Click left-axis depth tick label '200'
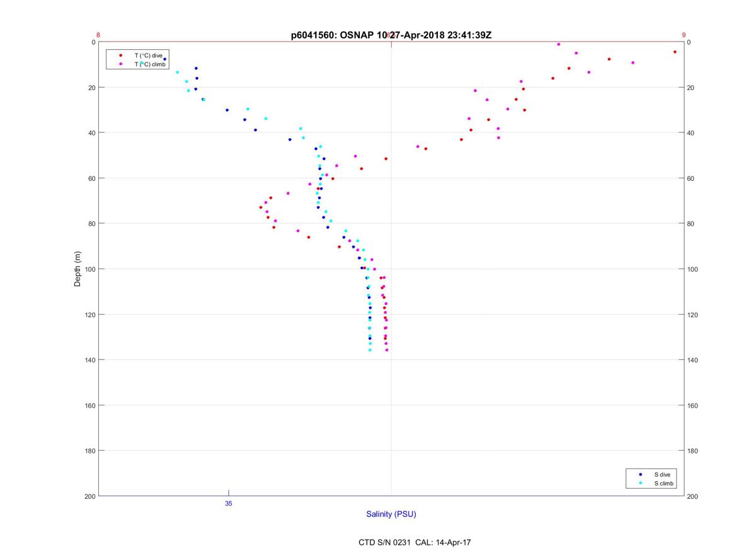Screen dimensions: 756x558 89,496
